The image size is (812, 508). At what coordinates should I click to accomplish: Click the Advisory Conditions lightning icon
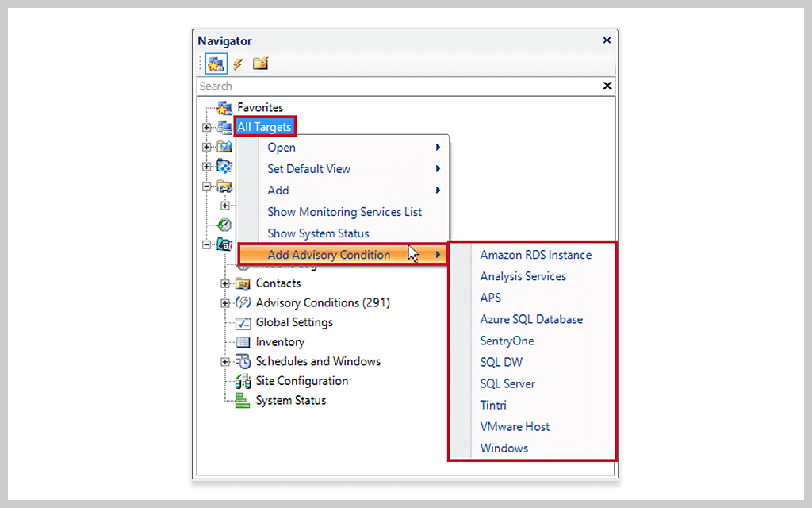(x=243, y=302)
